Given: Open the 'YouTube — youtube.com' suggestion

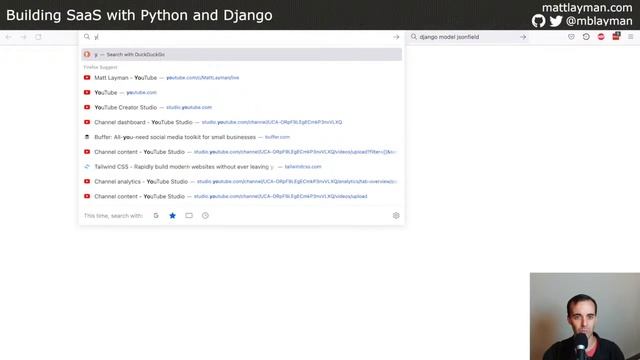Looking at the screenshot, I should click(241, 93).
